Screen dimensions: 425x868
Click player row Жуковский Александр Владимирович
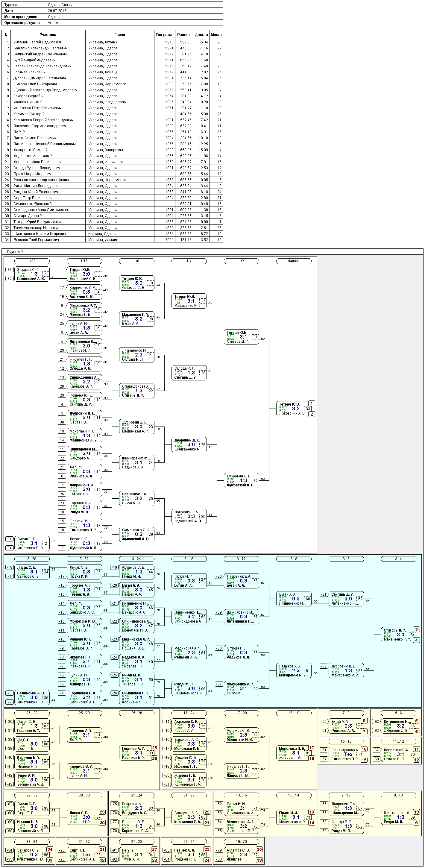coord(112,90)
